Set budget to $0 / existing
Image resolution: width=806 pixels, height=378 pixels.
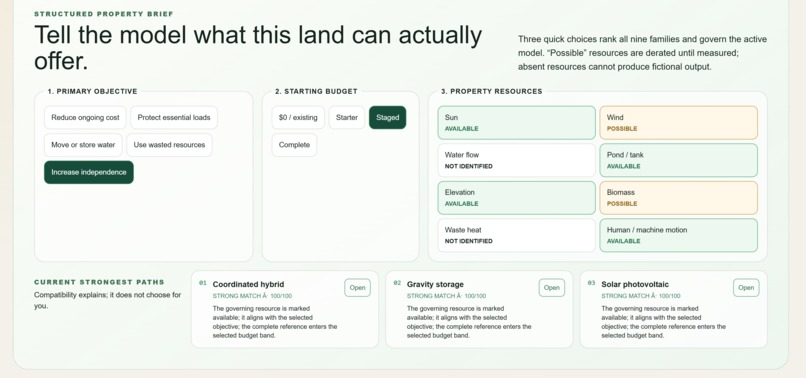[298, 117]
